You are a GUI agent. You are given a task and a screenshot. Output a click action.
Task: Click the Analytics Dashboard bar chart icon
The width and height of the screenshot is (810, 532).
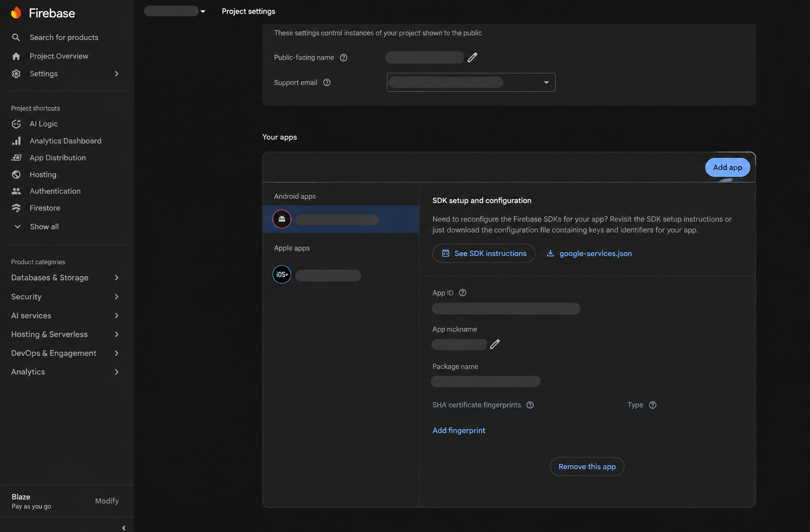tap(16, 141)
